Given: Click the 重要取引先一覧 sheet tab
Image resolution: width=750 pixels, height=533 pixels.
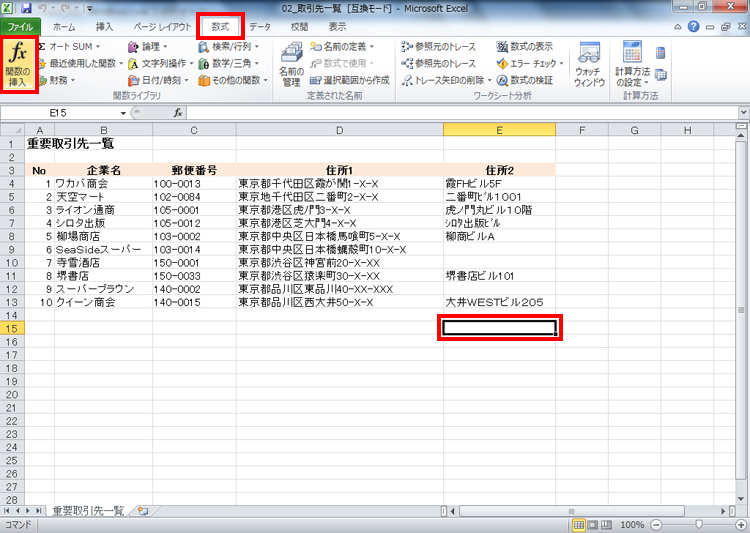Looking at the screenshot, I should (88, 511).
